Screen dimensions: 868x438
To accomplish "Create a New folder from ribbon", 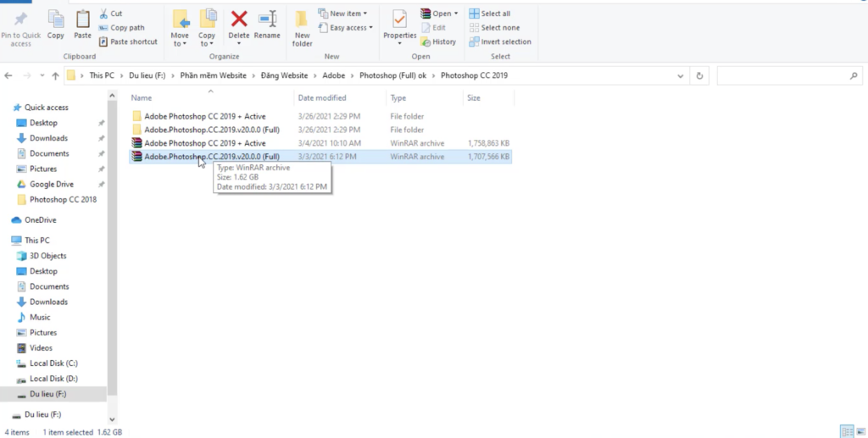I will (x=303, y=28).
